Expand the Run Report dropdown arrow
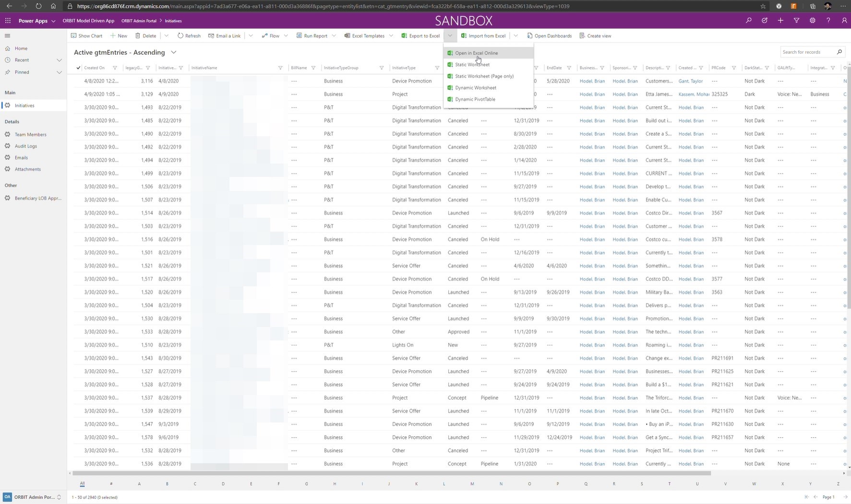The image size is (851, 504). 334,36
